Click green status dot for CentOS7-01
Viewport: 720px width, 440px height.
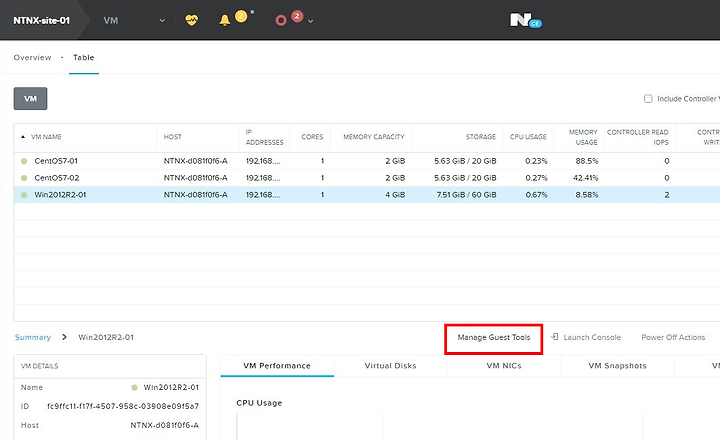pyautogui.click(x=24, y=161)
